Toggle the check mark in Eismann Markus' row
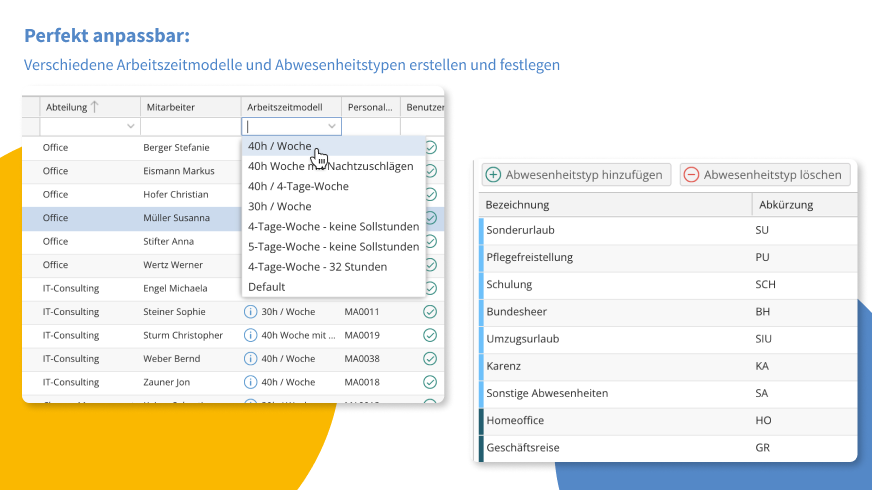 (x=430, y=171)
